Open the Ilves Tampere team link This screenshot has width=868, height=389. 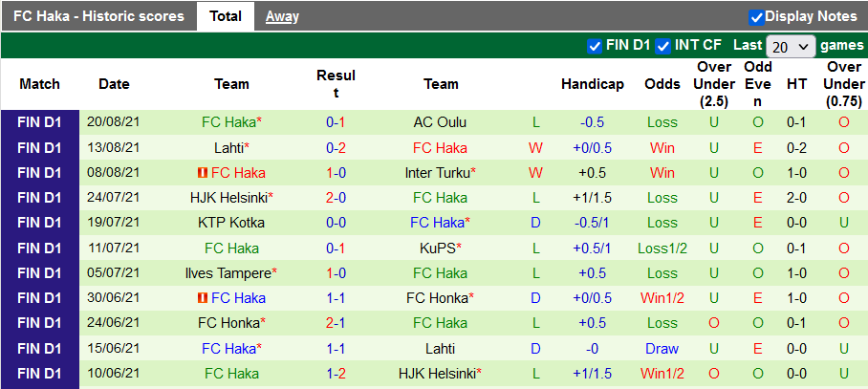click(x=228, y=273)
